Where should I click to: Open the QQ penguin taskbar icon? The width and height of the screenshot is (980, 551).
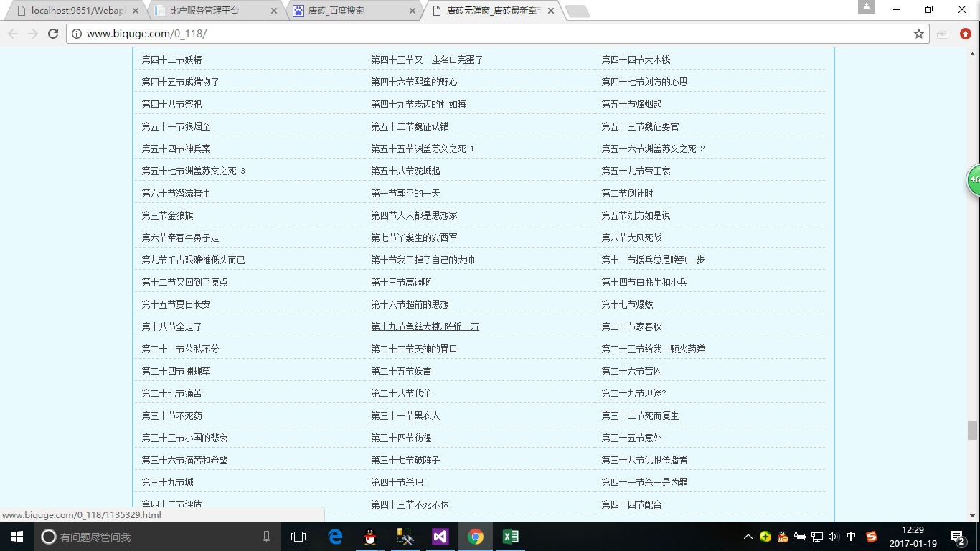coord(369,537)
